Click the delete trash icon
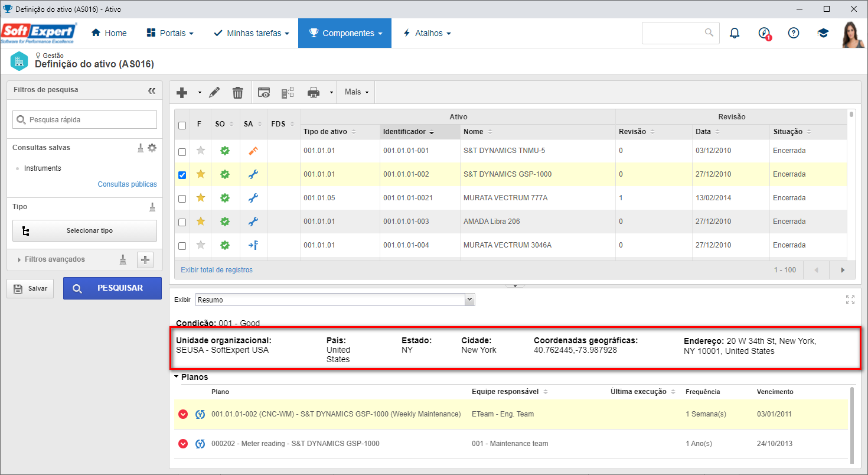This screenshot has height=475, width=868. point(237,92)
